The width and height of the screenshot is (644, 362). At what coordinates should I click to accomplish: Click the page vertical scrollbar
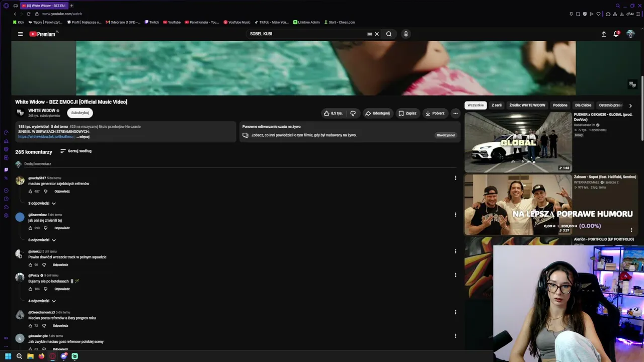pyautogui.click(x=642, y=108)
